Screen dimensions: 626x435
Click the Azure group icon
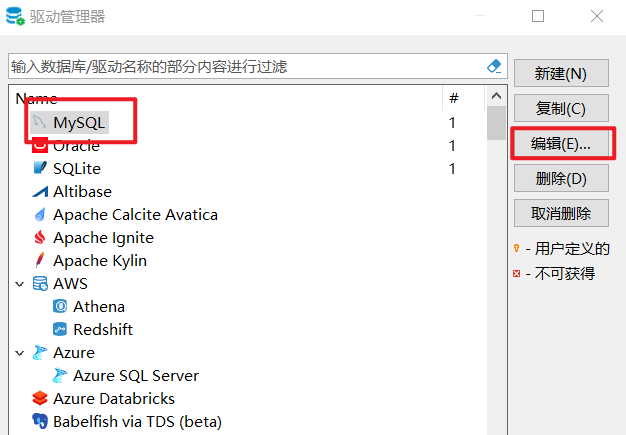(40, 352)
